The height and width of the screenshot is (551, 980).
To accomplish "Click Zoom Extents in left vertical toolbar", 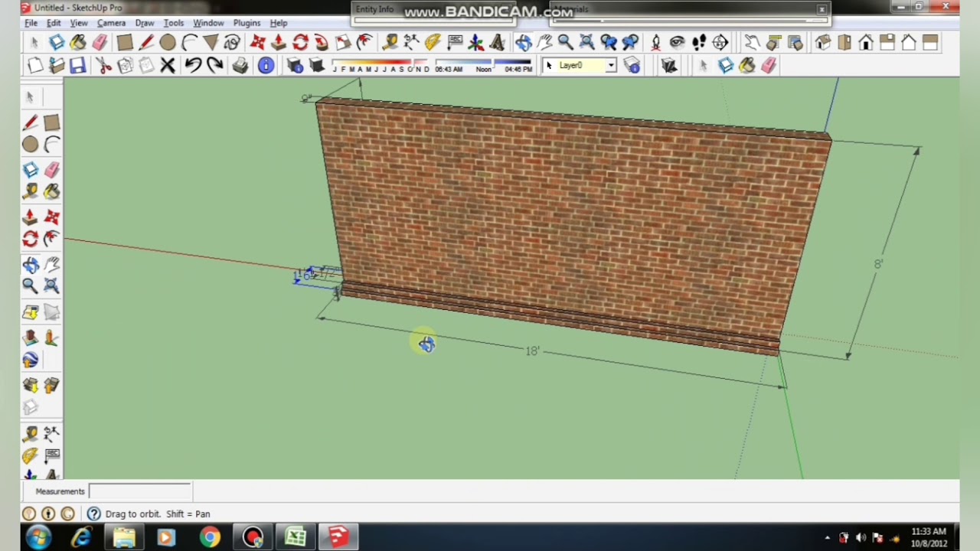I will pos(51,285).
